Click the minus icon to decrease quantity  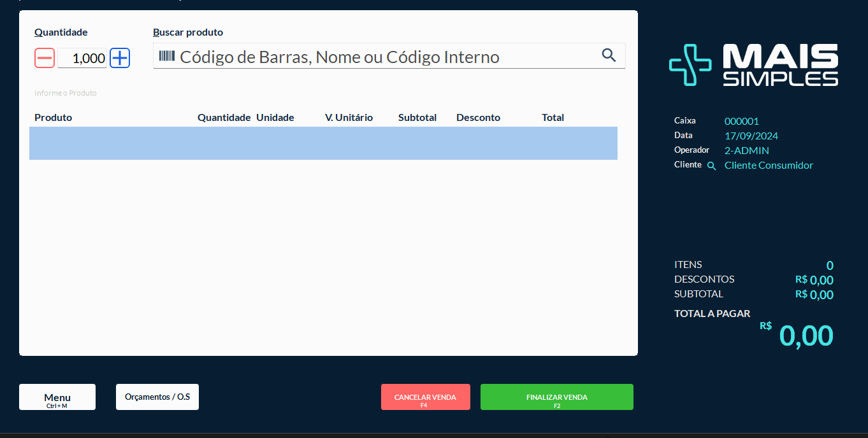(x=44, y=57)
